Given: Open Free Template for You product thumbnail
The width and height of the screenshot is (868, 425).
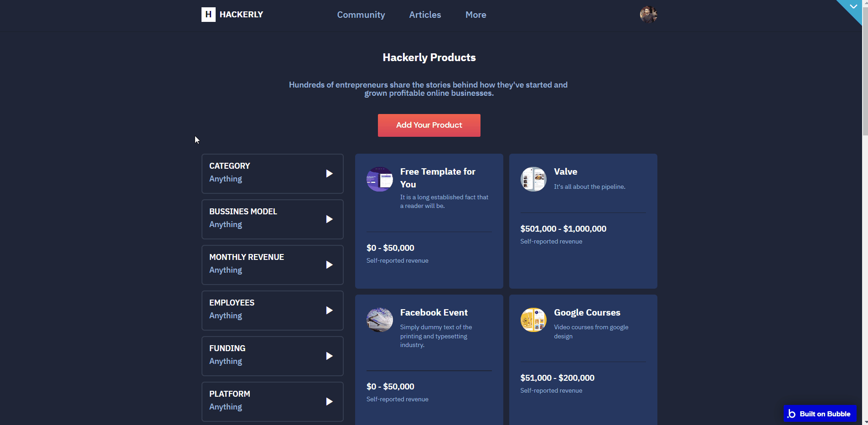Looking at the screenshot, I should 380,179.
